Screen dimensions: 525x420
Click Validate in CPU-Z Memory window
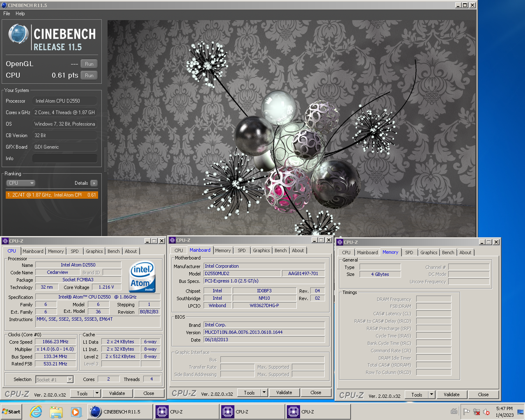(452, 395)
